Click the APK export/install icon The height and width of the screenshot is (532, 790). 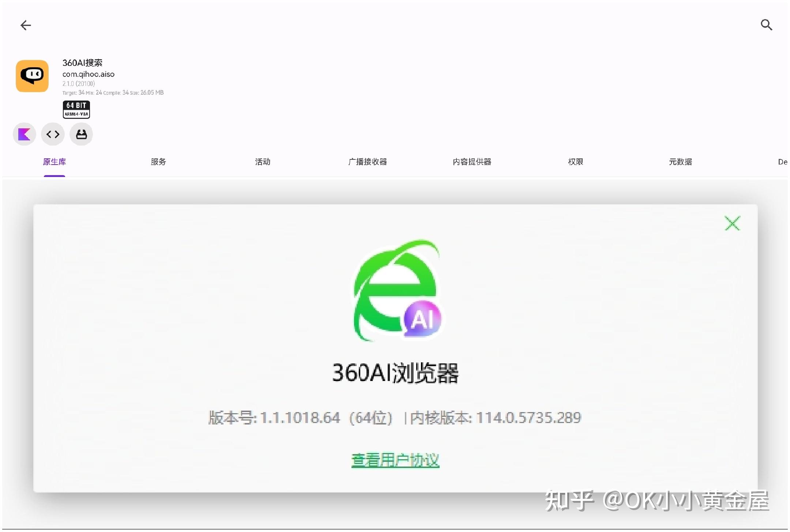(81, 134)
